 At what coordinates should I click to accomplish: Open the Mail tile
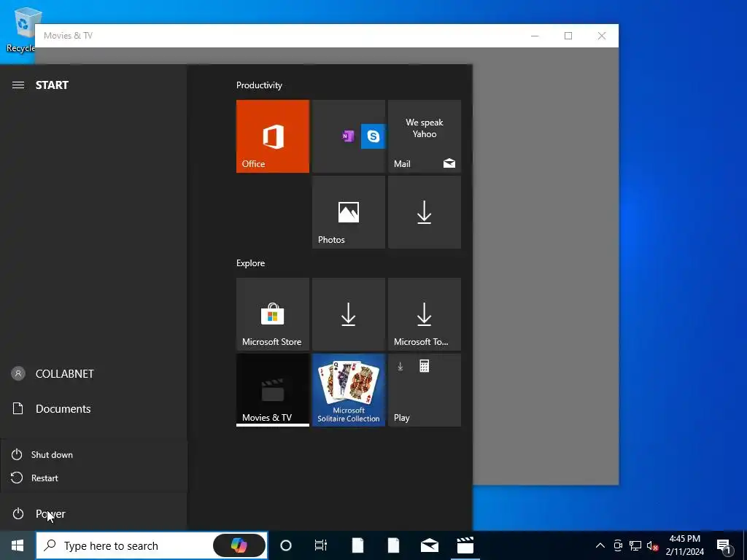click(425, 136)
